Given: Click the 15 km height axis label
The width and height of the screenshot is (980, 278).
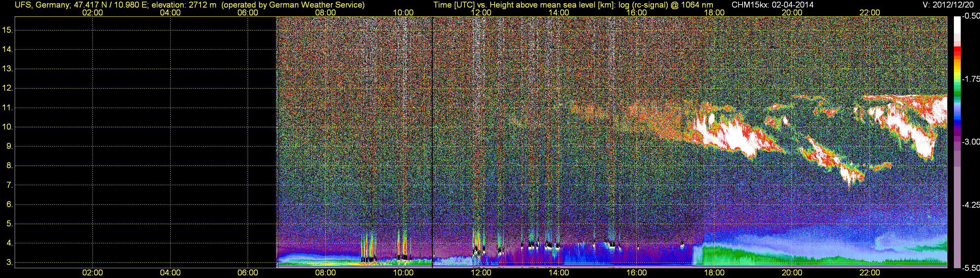Looking at the screenshot, I should [7, 30].
